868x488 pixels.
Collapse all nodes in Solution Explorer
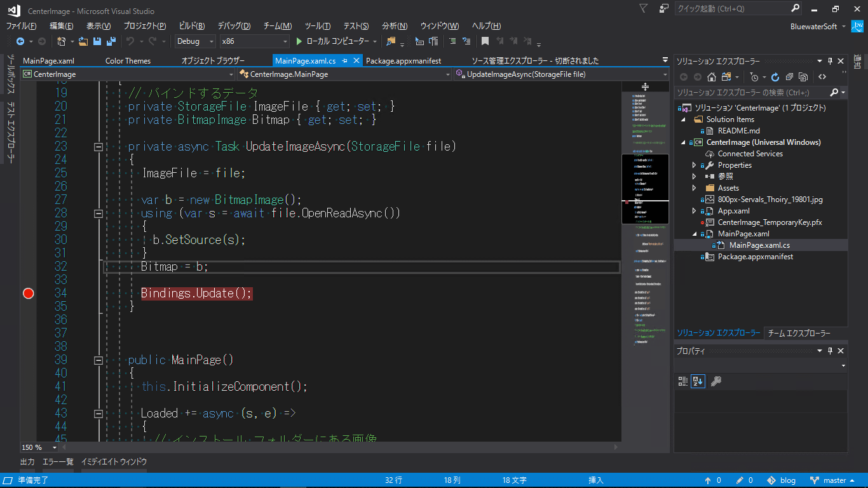(x=790, y=77)
